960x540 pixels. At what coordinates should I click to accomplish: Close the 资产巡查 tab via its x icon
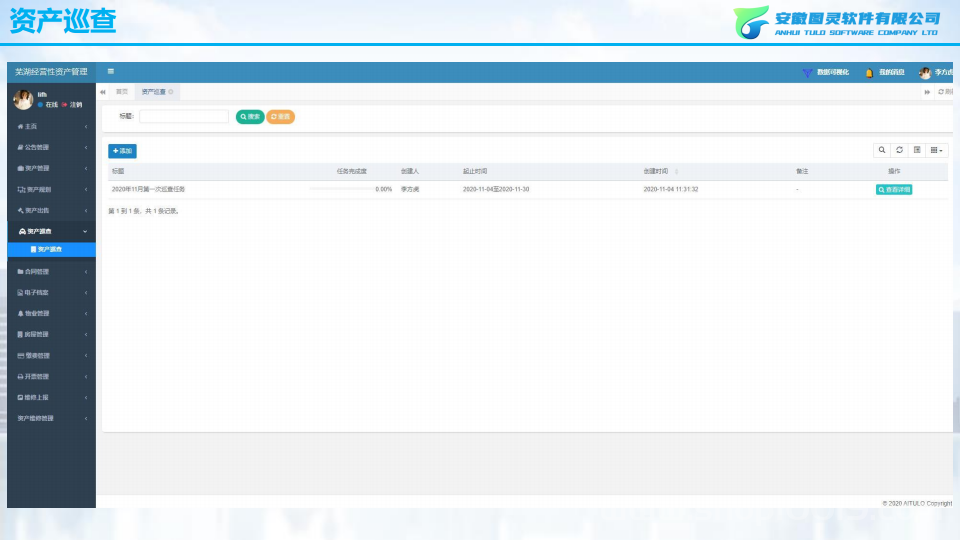point(171,92)
